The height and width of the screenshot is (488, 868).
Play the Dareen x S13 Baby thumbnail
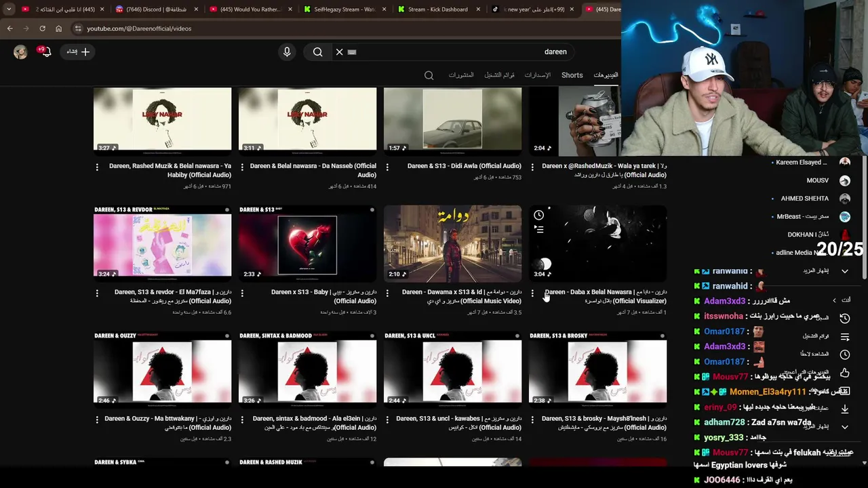[307, 244]
